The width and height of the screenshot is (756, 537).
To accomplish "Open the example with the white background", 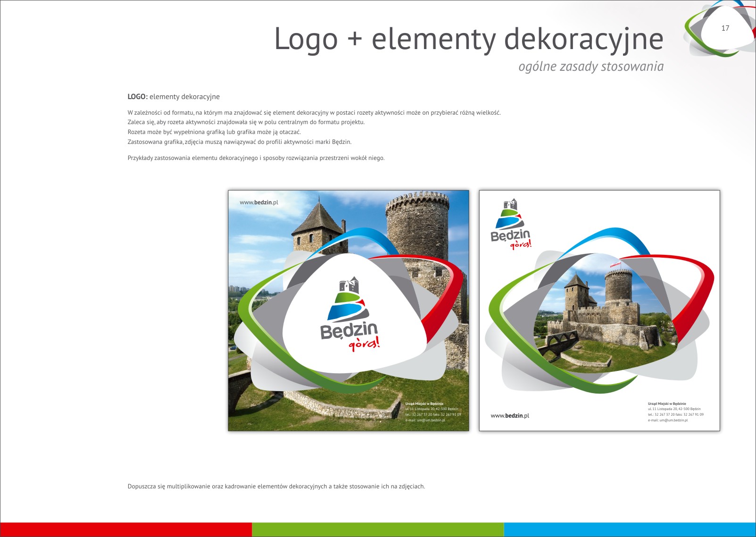I will (599, 310).
